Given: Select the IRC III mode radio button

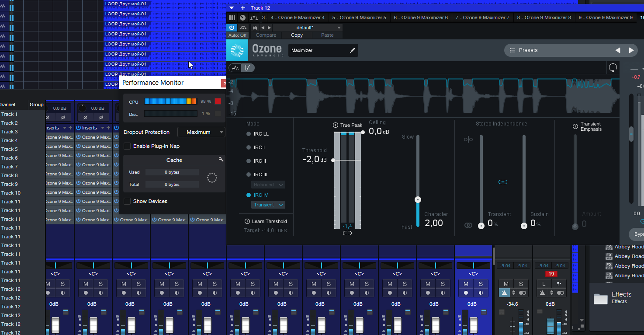Looking at the screenshot, I should click(x=249, y=174).
